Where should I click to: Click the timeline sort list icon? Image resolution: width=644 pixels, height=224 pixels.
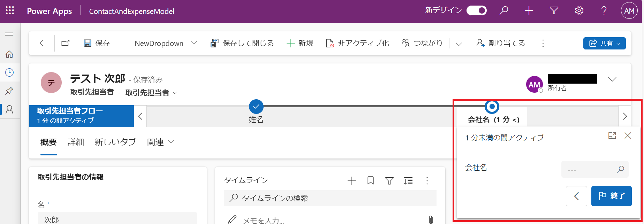(x=408, y=180)
